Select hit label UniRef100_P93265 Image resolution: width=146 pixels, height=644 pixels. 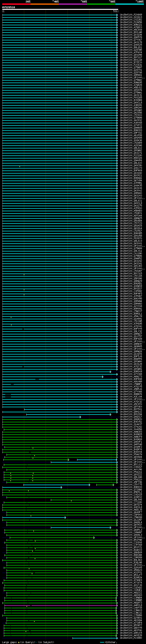pyautogui.click(x=131, y=98)
